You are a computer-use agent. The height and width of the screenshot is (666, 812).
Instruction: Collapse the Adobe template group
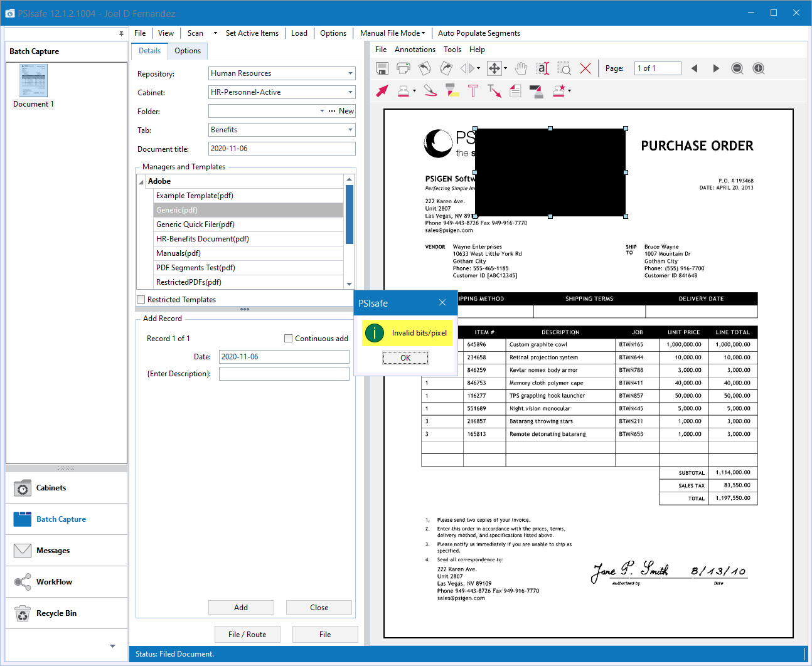point(141,182)
